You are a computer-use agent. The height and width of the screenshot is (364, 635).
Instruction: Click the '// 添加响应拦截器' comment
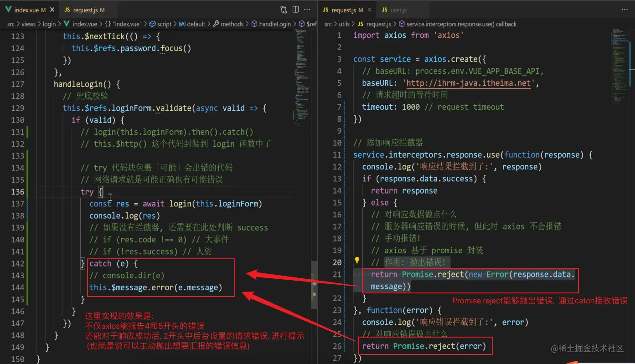pyautogui.click(x=388, y=143)
